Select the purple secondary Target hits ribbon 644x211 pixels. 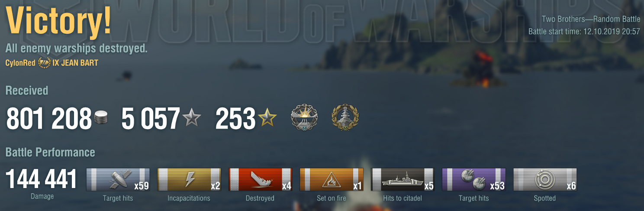(x=474, y=179)
